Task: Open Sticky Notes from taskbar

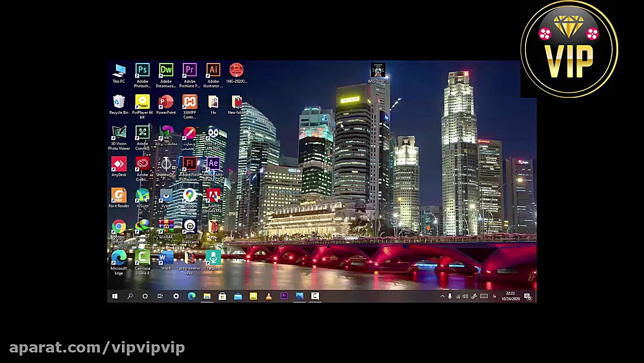Action: tap(253, 296)
